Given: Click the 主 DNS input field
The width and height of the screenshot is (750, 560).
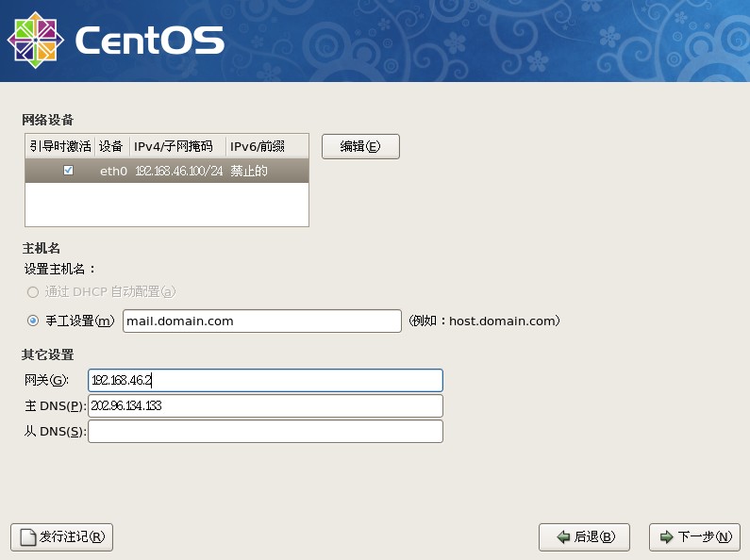Looking at the screenshot, I should [265, 405].
